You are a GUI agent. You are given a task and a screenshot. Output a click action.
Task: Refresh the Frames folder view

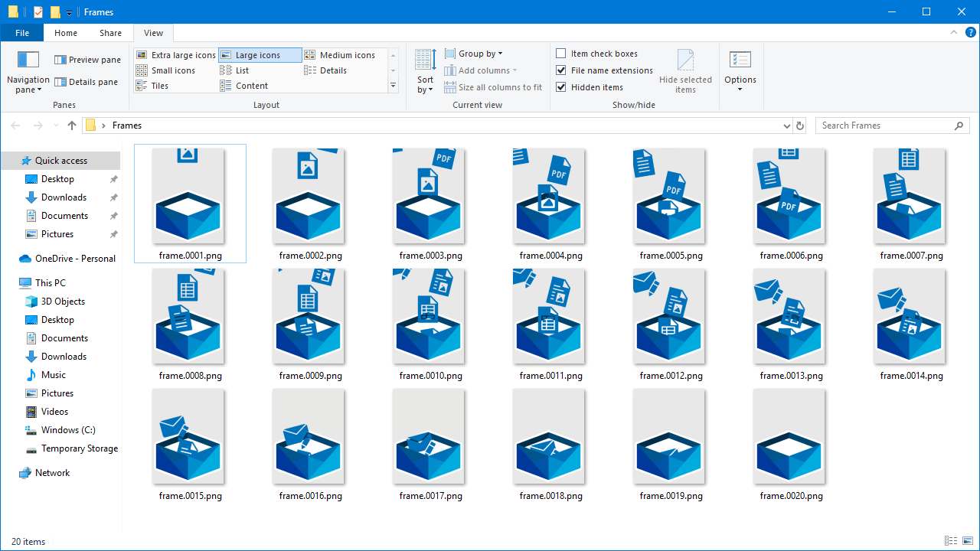click(801, 126)
